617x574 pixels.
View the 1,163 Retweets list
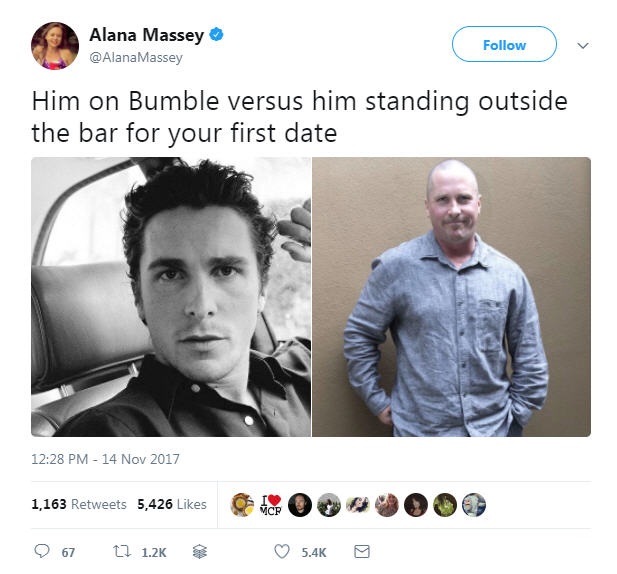(79, 504)
